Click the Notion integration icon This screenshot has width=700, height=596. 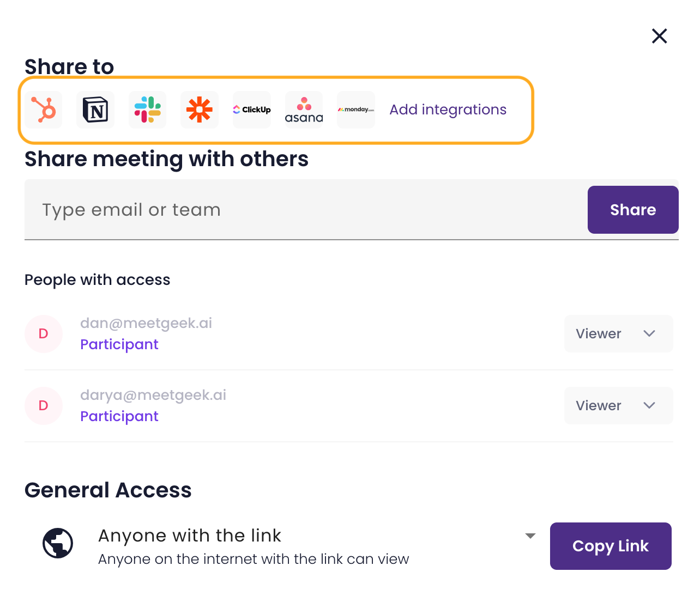pos(95,110)
